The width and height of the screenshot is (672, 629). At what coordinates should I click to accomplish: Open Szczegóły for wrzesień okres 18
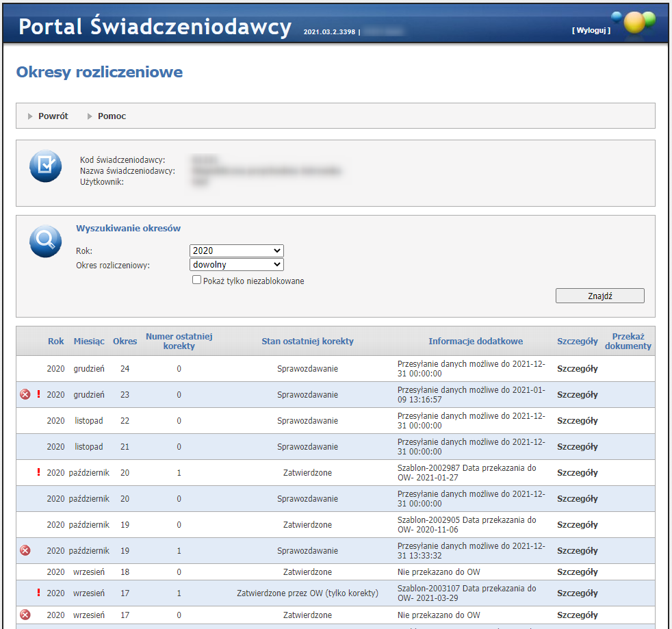tap(577, 572)
